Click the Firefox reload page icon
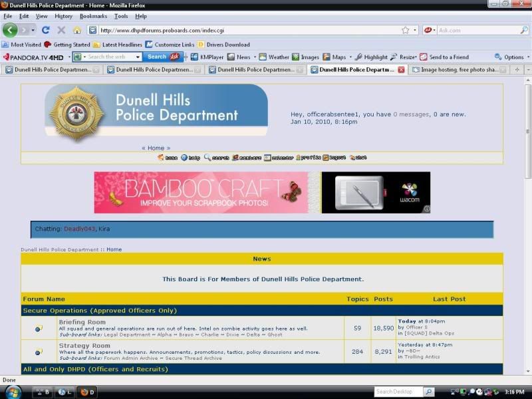 (x=46, y=30)
